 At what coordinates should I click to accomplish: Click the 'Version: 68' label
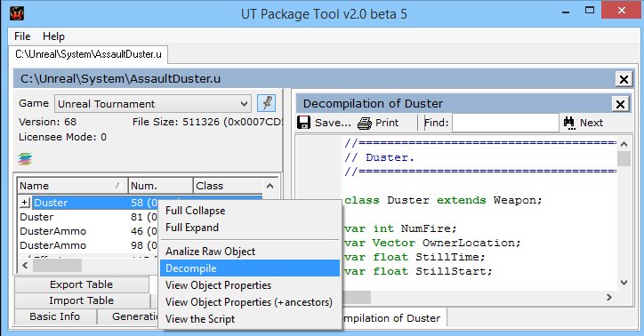48,122
